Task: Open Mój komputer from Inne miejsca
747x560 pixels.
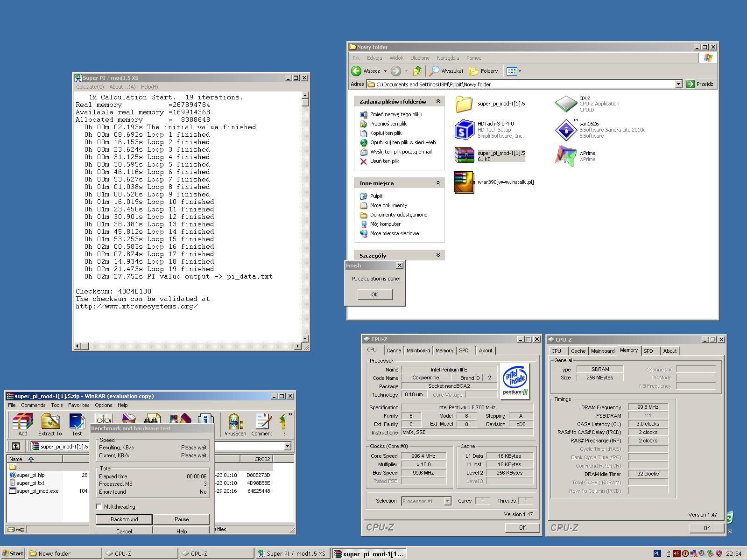Action: point(385,224)
